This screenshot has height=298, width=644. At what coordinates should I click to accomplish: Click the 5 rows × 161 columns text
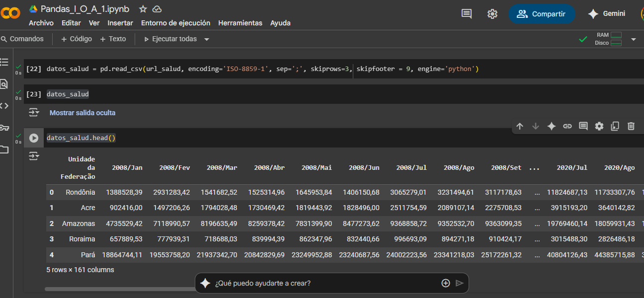click(80, 270)
